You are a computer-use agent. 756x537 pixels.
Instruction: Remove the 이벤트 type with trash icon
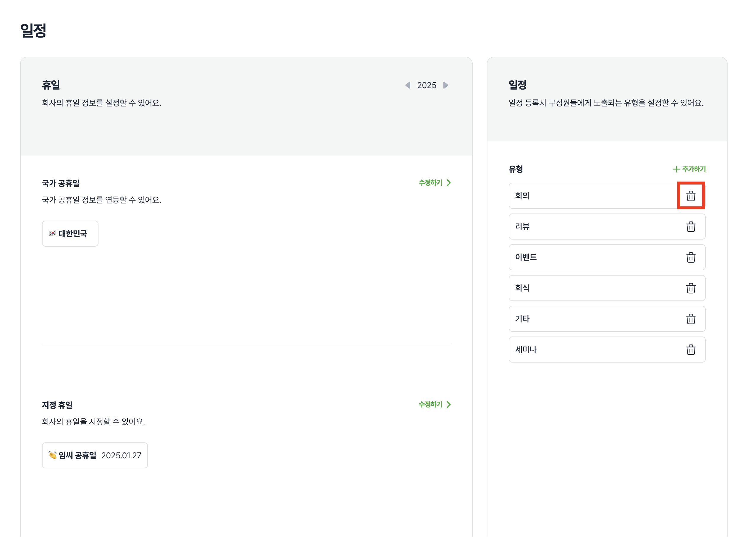pyautogui.click(x=691, y=257)
